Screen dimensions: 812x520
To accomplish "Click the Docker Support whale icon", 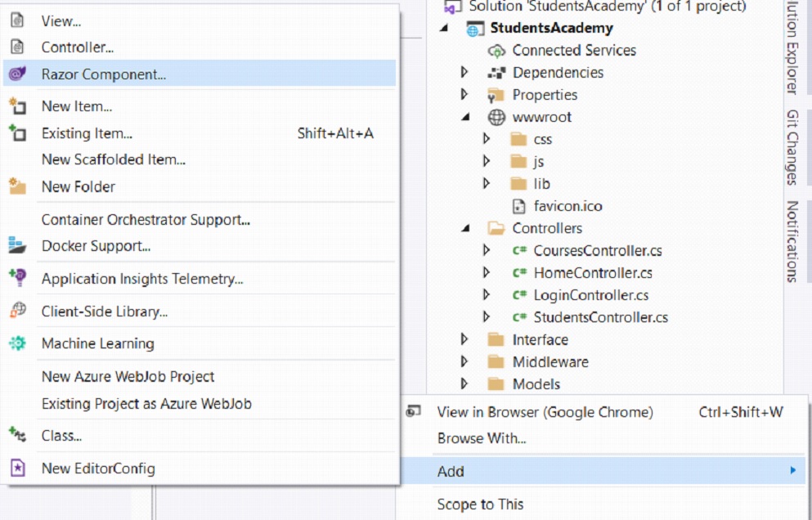I will (18, 245).
